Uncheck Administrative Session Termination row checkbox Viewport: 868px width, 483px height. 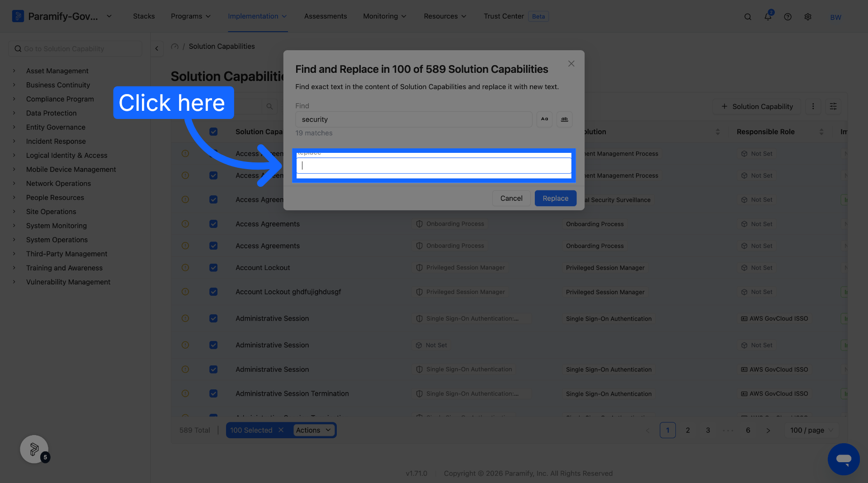(213, 393)
